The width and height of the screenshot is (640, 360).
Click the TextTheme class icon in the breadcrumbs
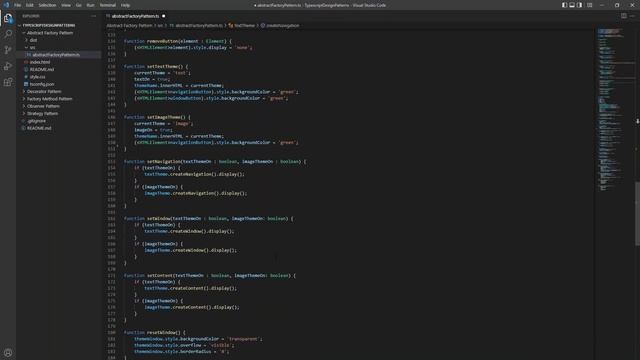tap(231, 25)
